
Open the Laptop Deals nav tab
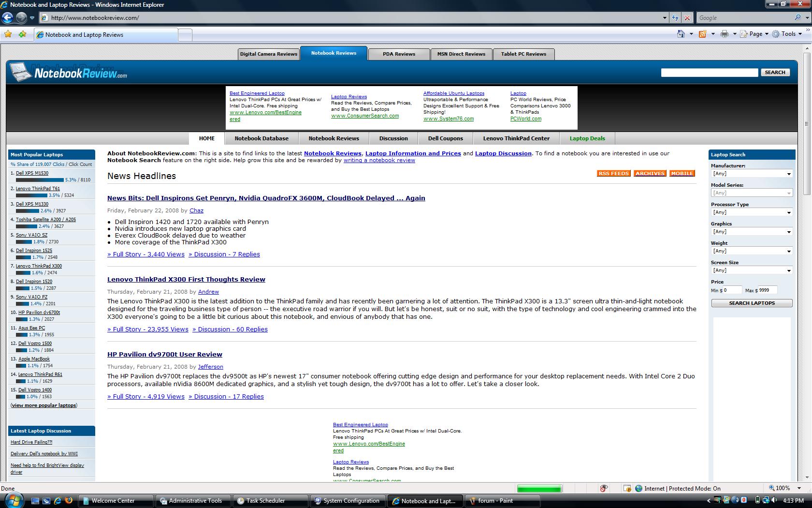587,138
